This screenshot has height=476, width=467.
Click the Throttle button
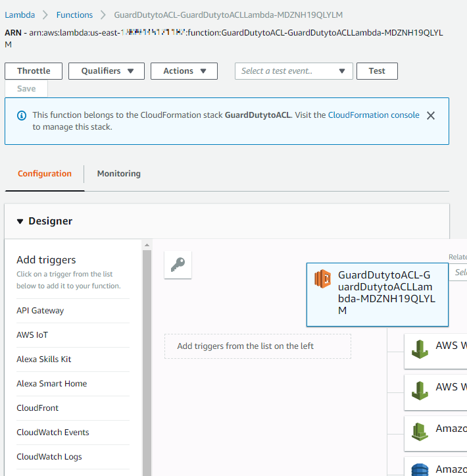tap(34, 71)
